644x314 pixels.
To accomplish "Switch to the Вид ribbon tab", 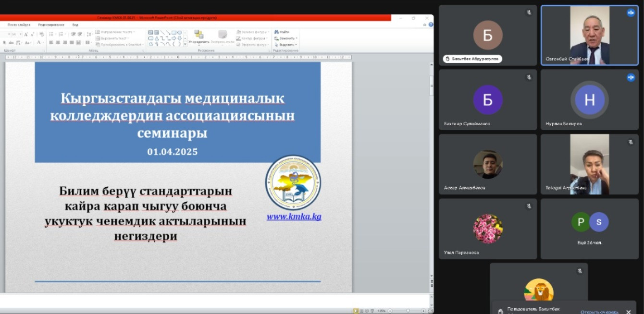I will [75, 24].
